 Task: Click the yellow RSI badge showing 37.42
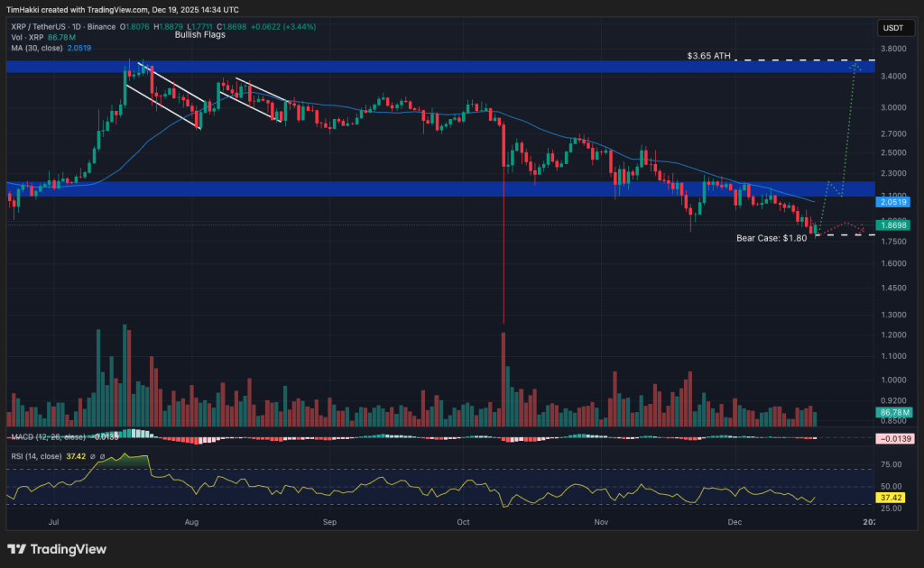(892, 497)
